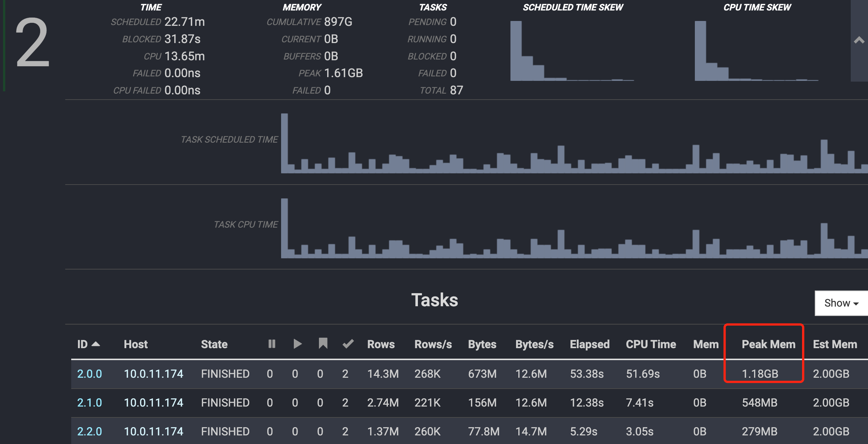
Task: Sort by CPU Time column header
Action: (x=651, y=344)
